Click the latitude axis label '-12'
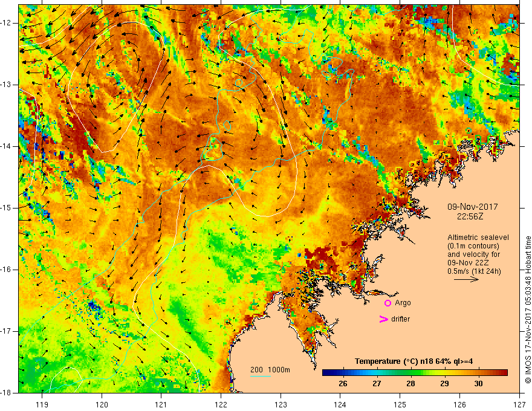 coord(6,23)
